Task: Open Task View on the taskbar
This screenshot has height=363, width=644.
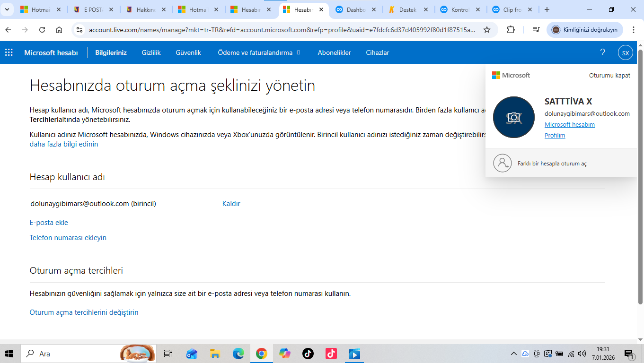Action: pos(168,354)
